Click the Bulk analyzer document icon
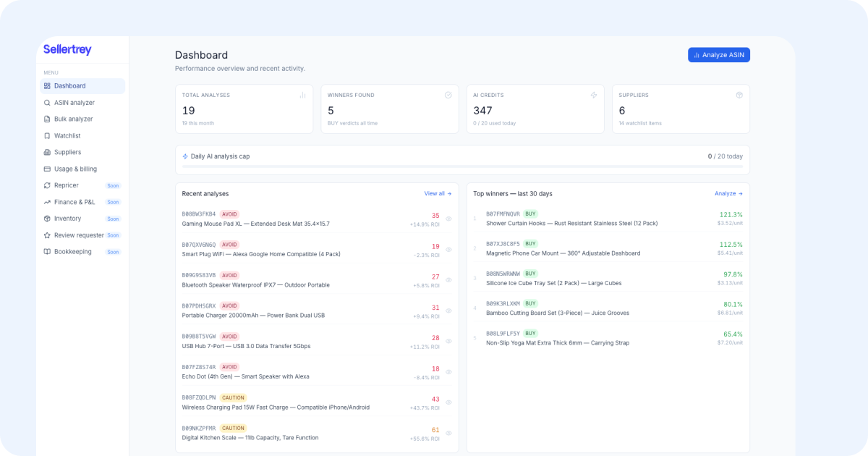 pyautogui.click(x=47, y=119)
